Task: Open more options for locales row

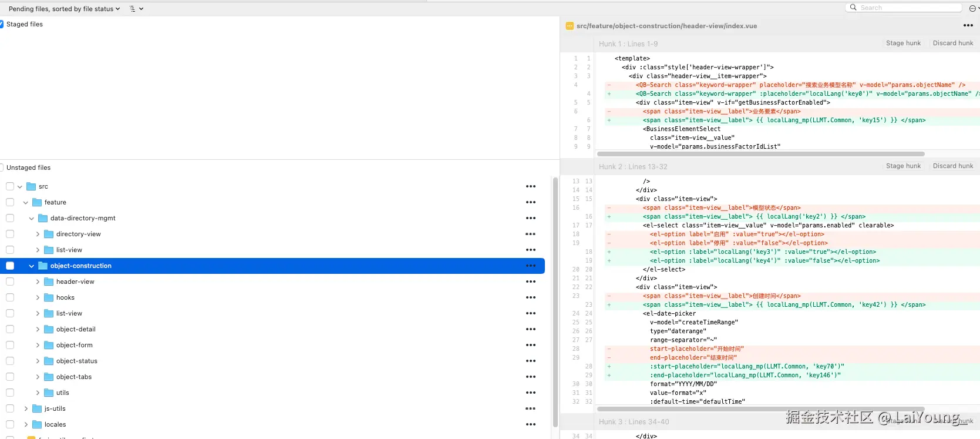Action: (x=531, y=424)
